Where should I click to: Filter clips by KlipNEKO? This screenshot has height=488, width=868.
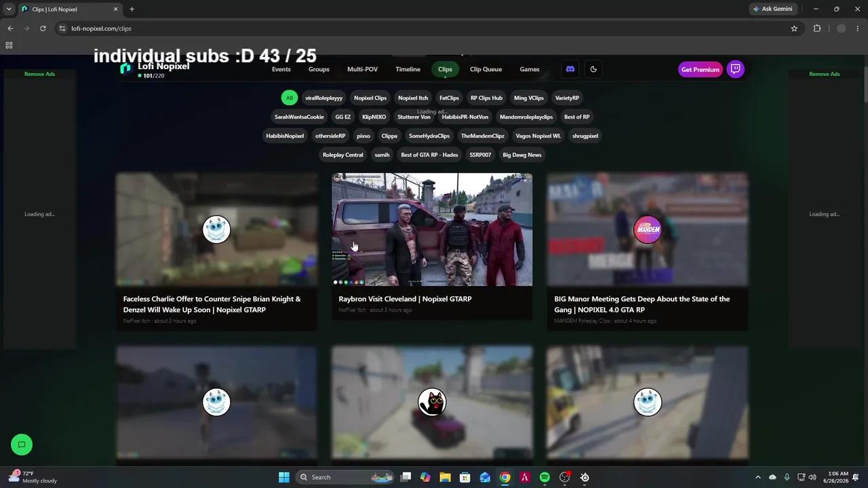[374, 117]
